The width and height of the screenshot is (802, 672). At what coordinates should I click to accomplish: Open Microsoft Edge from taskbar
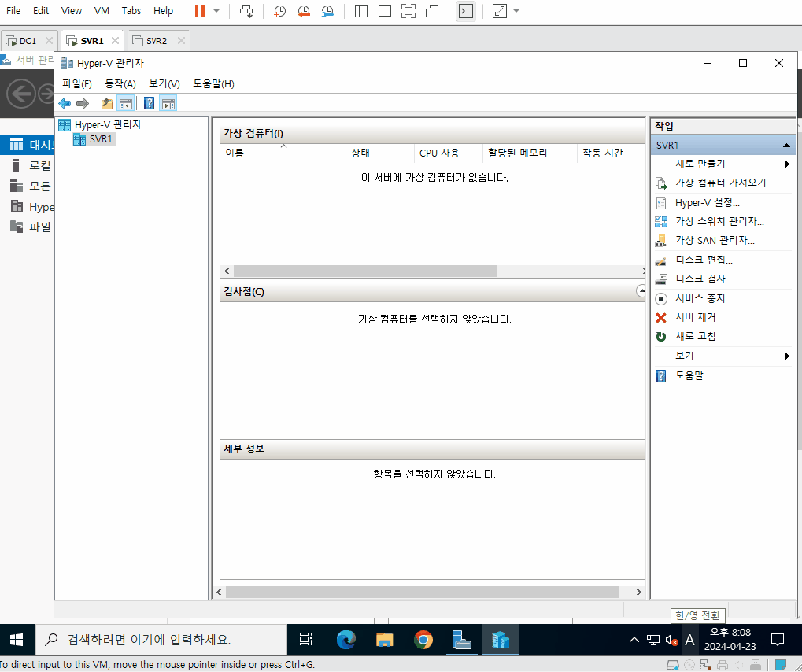(346, 640)
